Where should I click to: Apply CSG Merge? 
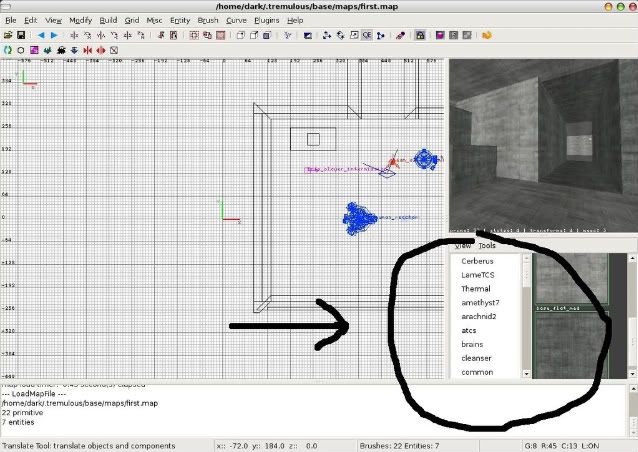[207, 35]
